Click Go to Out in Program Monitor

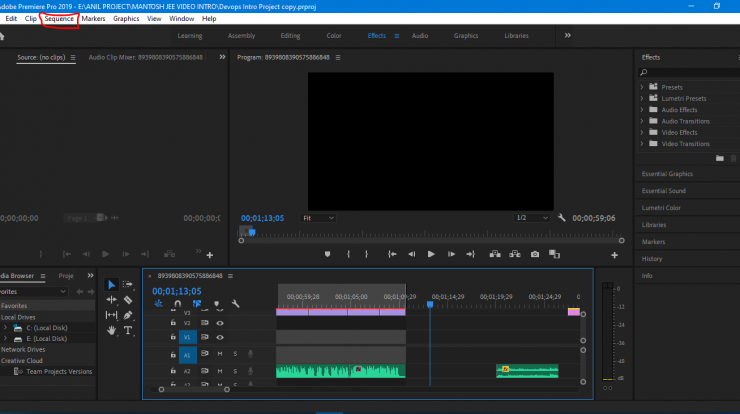pos(471,254)
